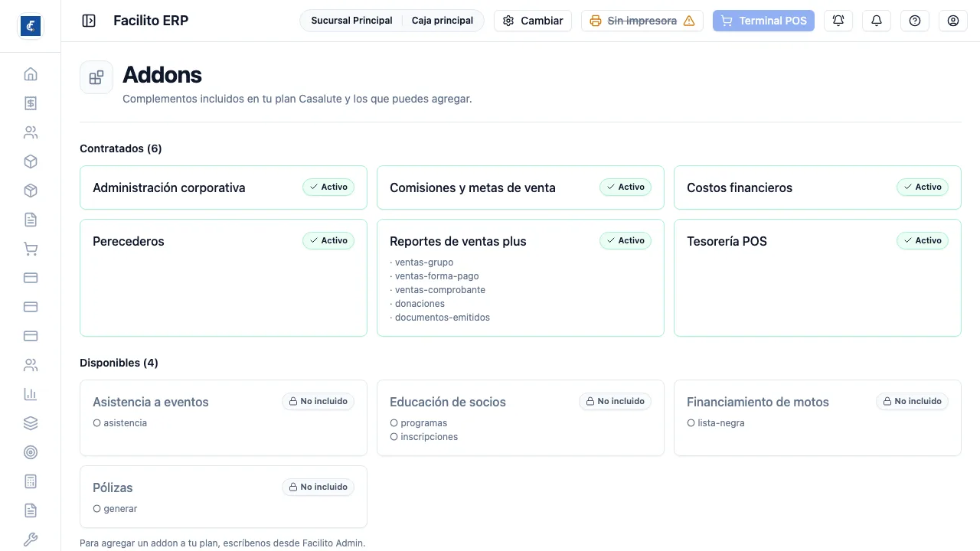Open the Administración corporativa addon card

(224, 187)
